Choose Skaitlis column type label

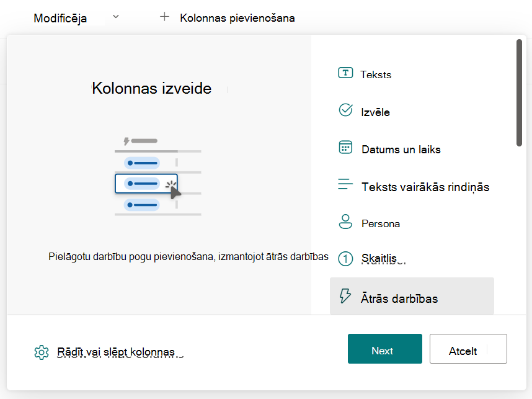click(379, 258)
